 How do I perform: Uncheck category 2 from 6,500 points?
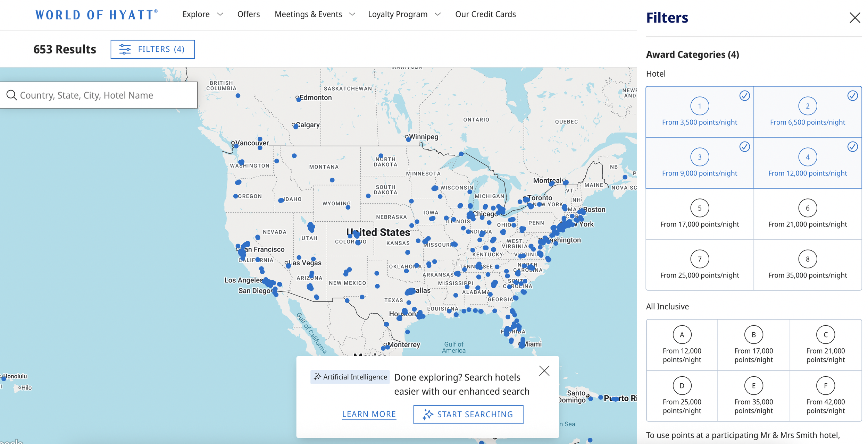(807, 112)
